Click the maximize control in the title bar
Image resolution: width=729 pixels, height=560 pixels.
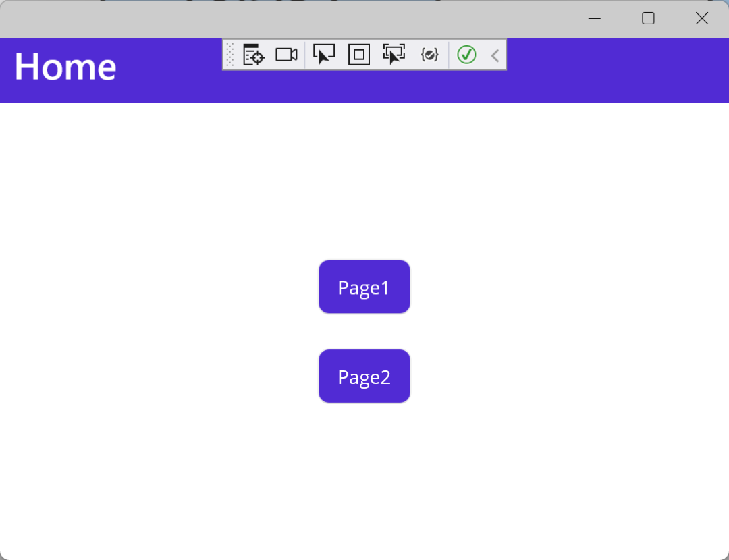click(647, 18)
